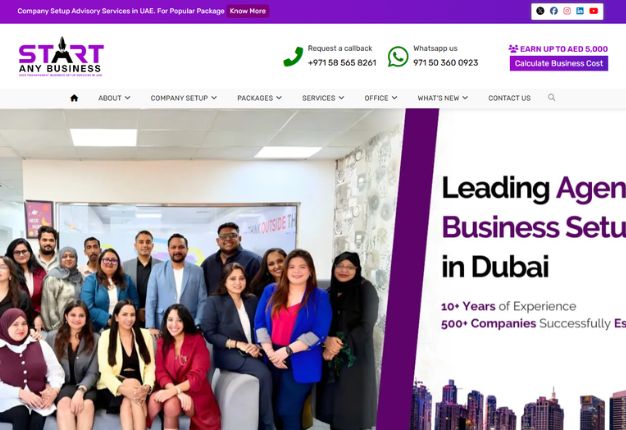The height and width of the screenshot is (430, 626).
Task: Open the Office menu
Action: 381,98
